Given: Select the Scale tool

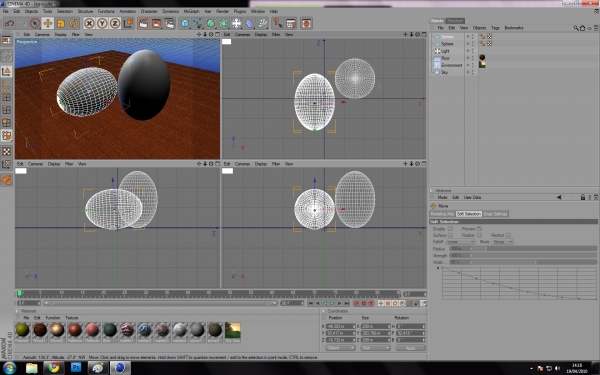Looking at the screenshot, I should (60, 23).
